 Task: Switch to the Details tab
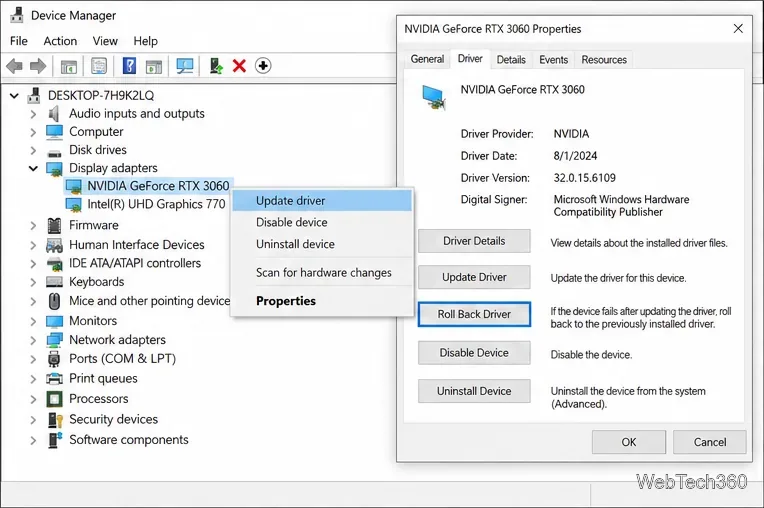tap(511, 59)
